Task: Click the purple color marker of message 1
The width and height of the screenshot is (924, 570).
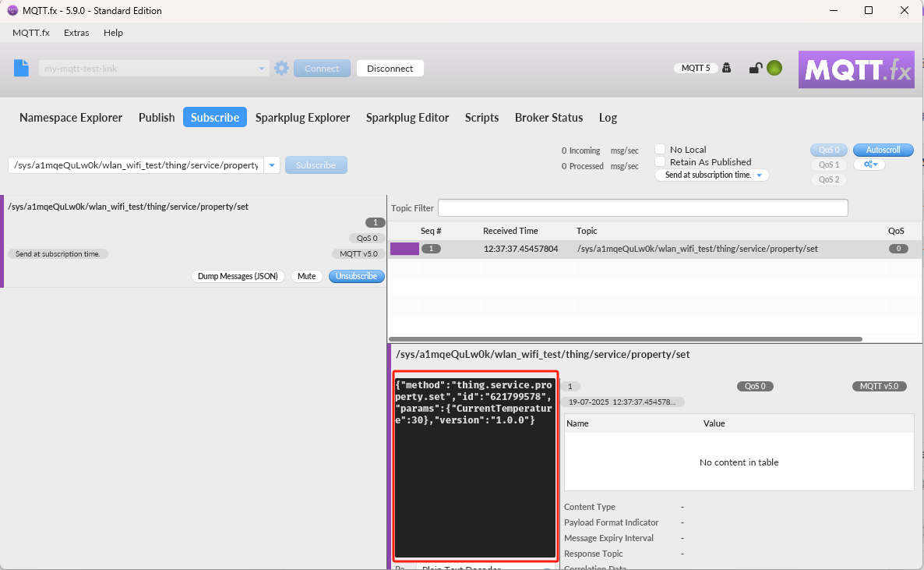Action: [404, 249]
